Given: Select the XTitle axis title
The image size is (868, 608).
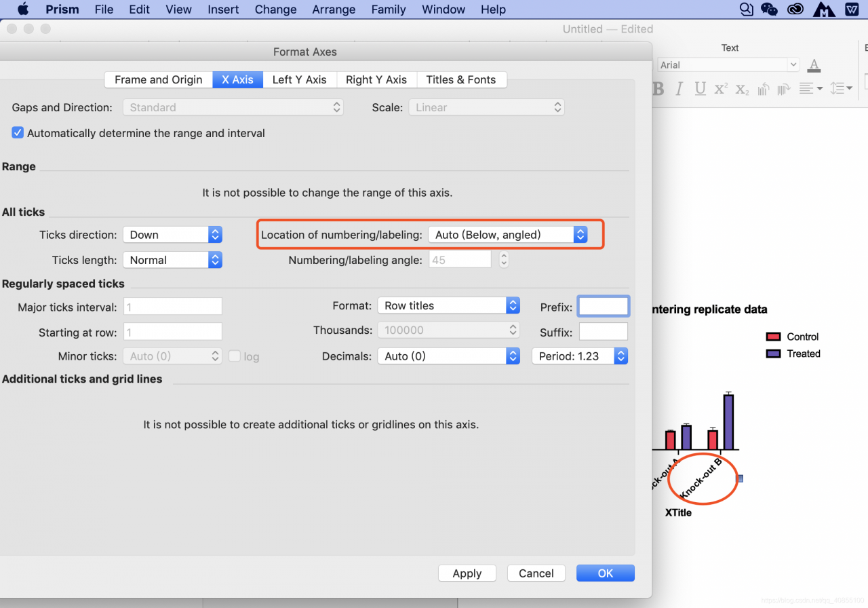Looking at the screenshot, I should point(678,513).
